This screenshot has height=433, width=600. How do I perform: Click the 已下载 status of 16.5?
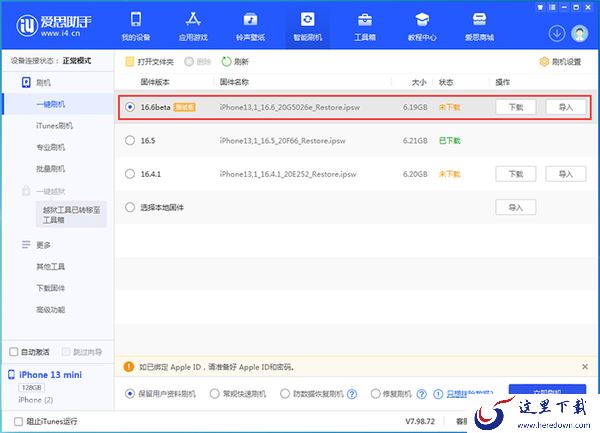point(450,140)
